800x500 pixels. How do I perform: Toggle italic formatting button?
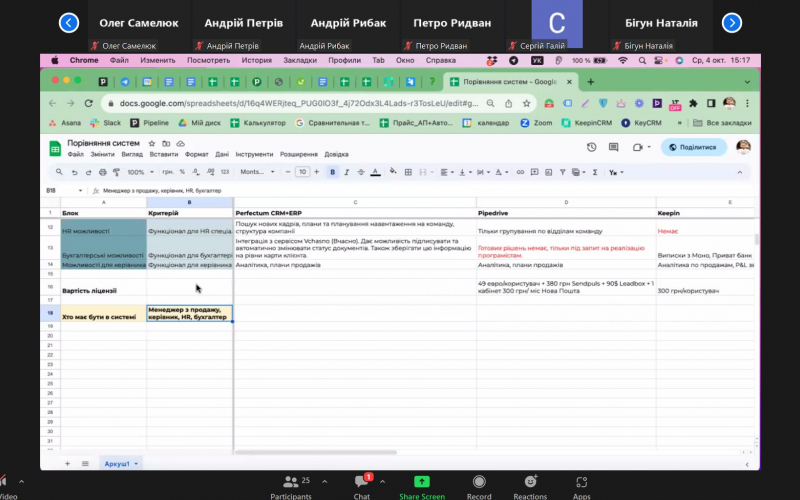pyautogui.click(x=347, y=172)
